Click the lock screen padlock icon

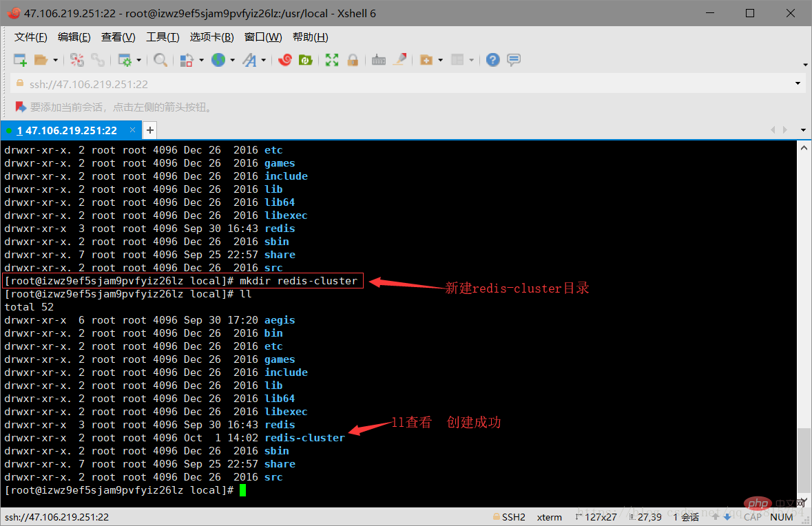tap(353, 60)
